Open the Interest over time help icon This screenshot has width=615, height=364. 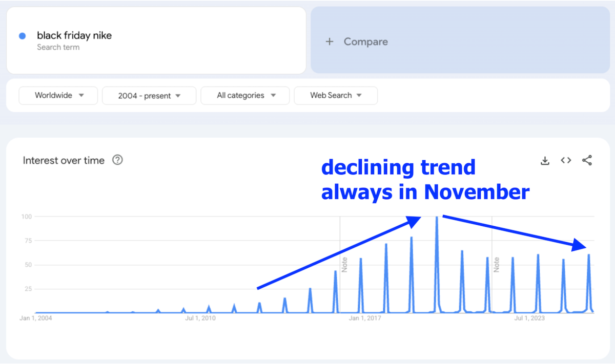[118, 160]
